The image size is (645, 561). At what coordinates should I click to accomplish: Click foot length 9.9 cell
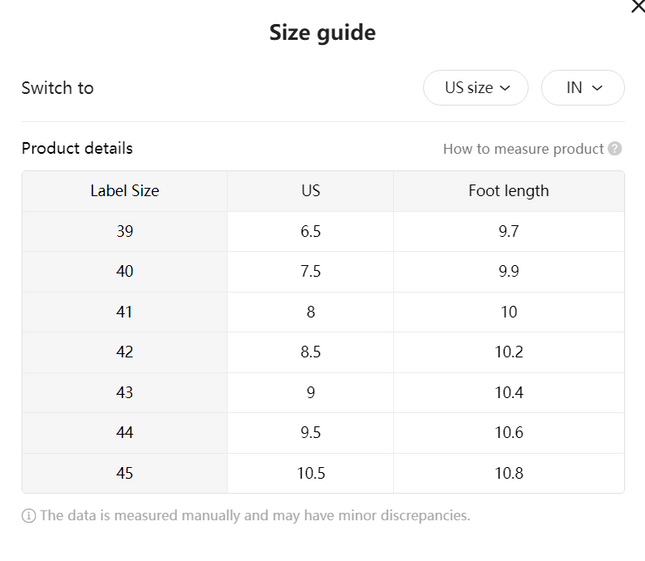click(x=509, y=272)
